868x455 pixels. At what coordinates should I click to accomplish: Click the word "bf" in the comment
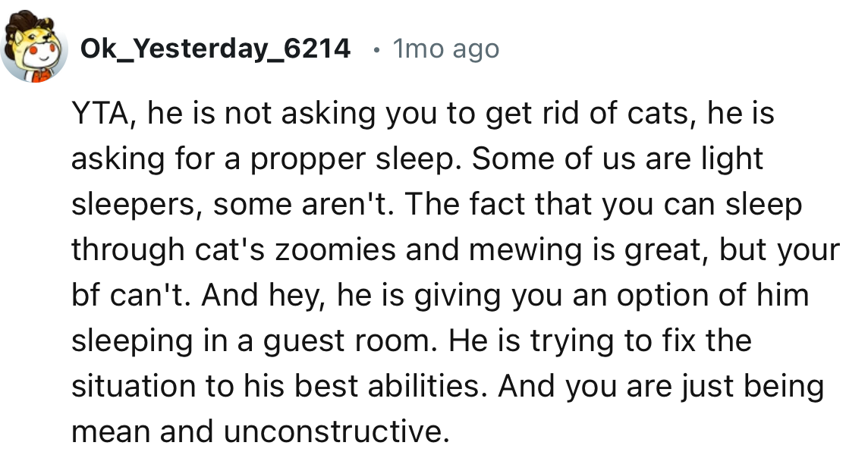coord(86,295)
